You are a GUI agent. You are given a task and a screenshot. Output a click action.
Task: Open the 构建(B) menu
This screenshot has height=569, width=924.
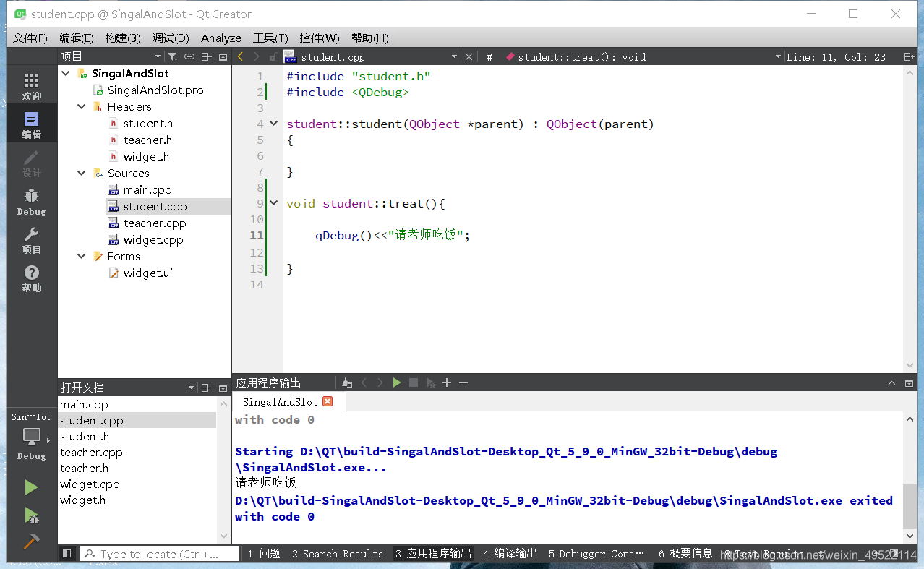(x=123, y=38)
